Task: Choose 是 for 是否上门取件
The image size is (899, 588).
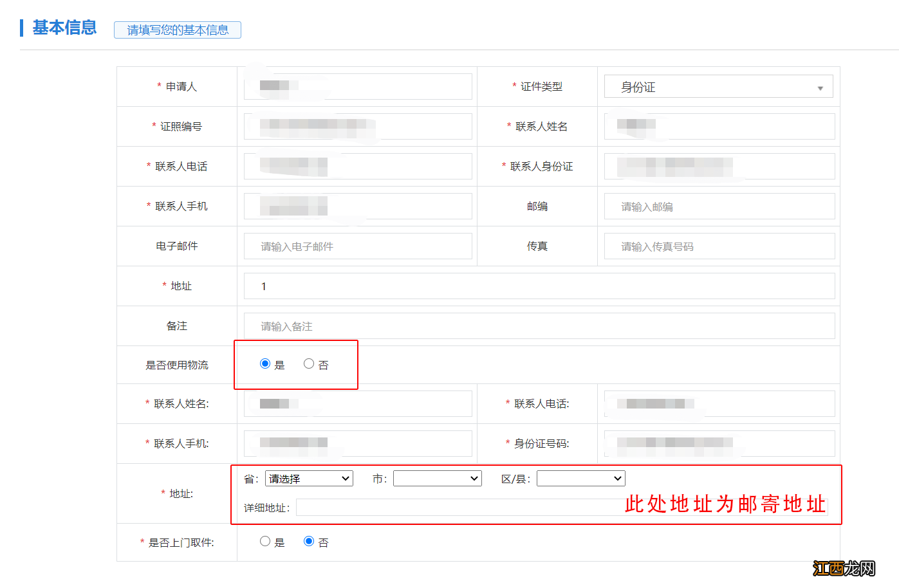Action: coord(264,542)
